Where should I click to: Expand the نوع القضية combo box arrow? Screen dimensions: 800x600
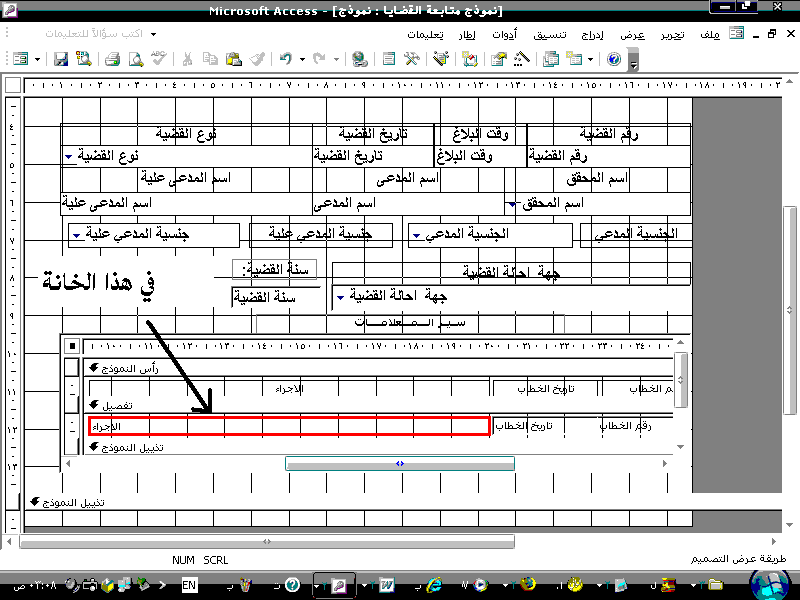[68, 156]
